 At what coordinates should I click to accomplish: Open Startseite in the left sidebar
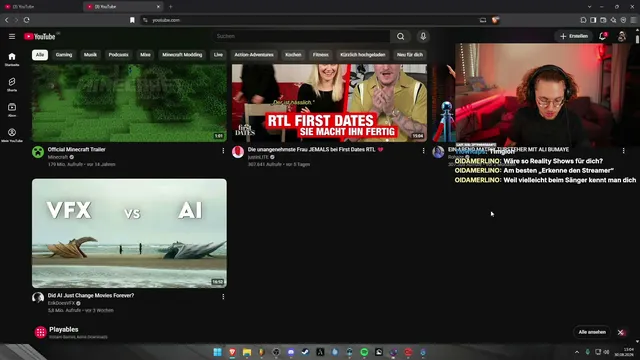12,59
